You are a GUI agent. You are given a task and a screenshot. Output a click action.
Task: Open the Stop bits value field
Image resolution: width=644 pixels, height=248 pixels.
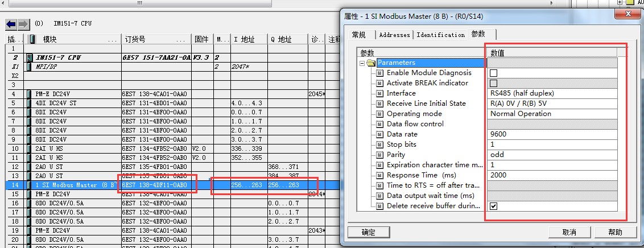552,144
